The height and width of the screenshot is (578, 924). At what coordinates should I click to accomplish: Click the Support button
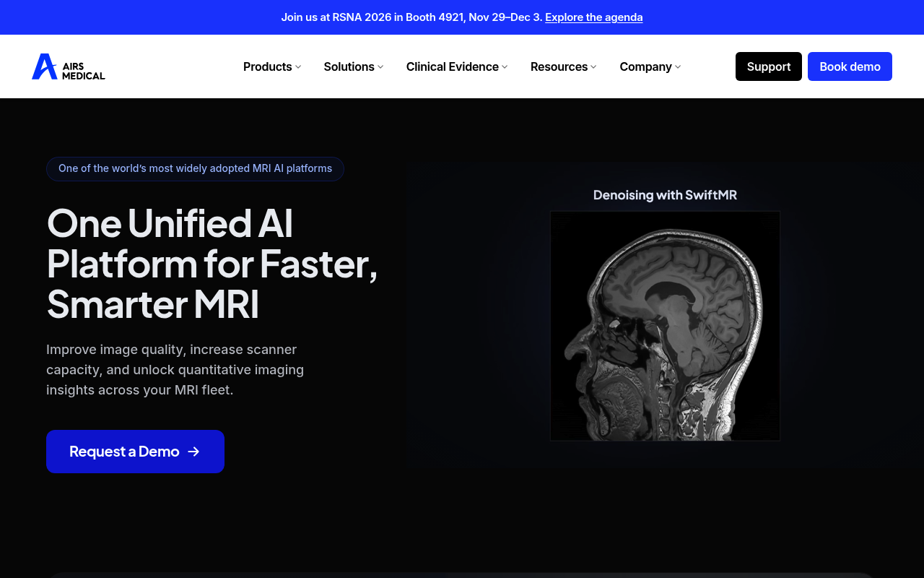769,66
